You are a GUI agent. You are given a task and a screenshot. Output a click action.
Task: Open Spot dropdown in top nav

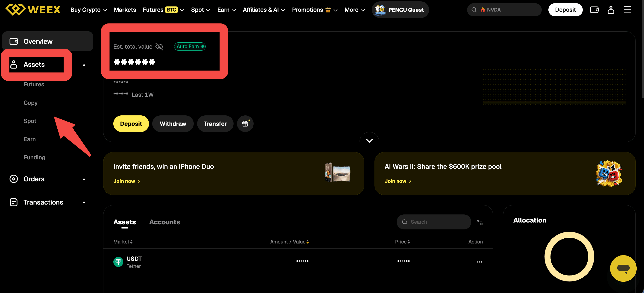(x=200, y=10)
